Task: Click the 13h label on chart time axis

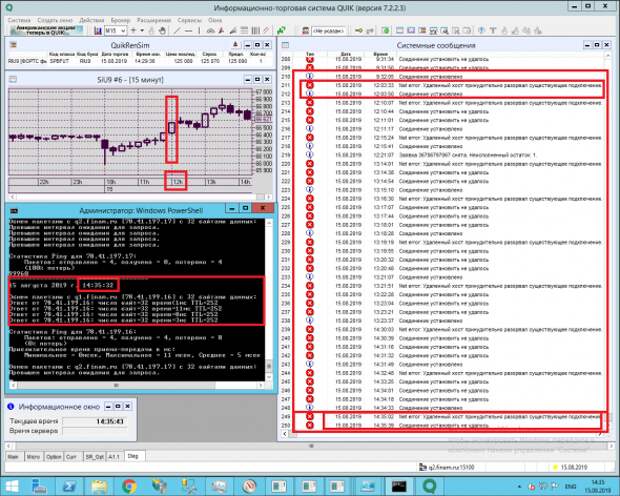Action: pyautogui.click(x=211, y=182)
